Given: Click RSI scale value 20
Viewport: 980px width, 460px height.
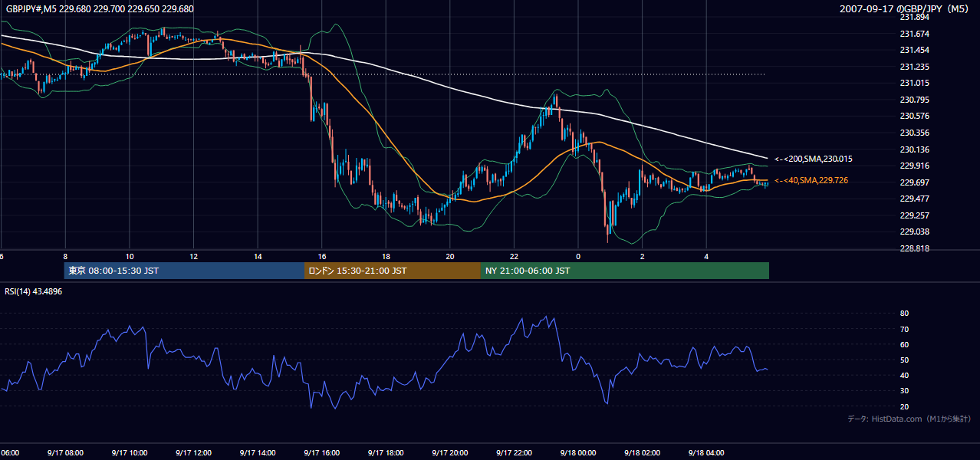Looking at the screenshot, I should point(905,406).
